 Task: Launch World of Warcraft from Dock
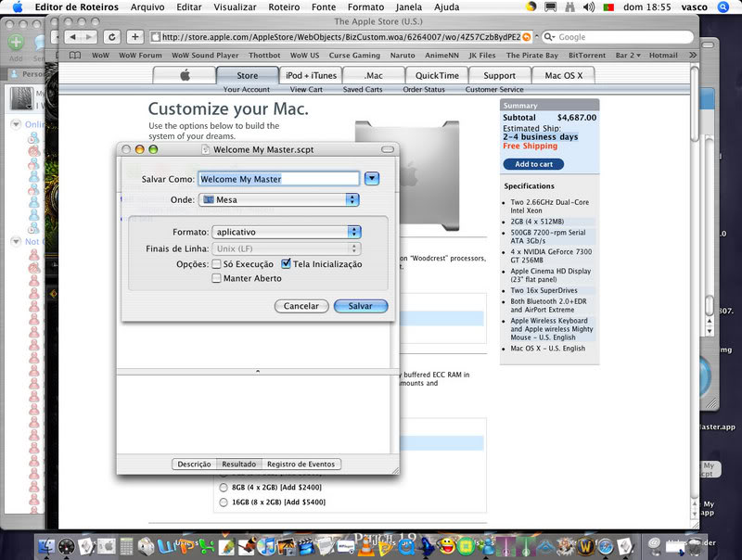(x=585, y=546)
